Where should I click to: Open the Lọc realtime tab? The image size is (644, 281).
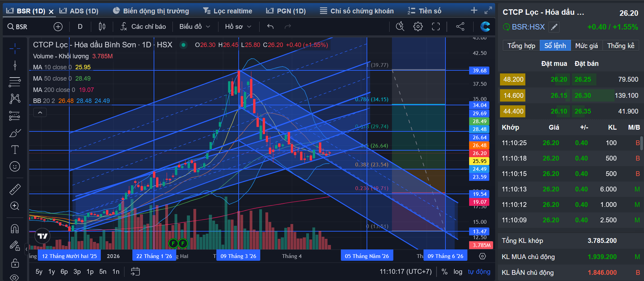coord(228,11)
